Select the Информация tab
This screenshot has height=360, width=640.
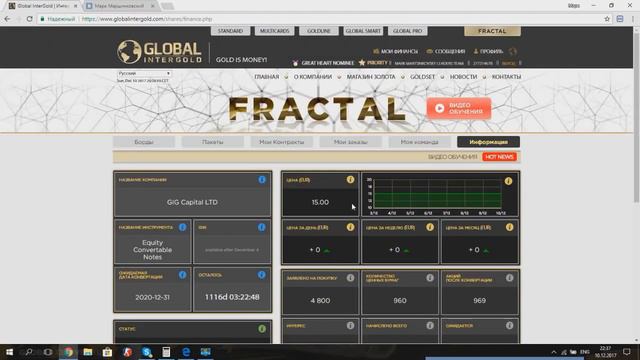pyautogui.click(x=489, y=142)
